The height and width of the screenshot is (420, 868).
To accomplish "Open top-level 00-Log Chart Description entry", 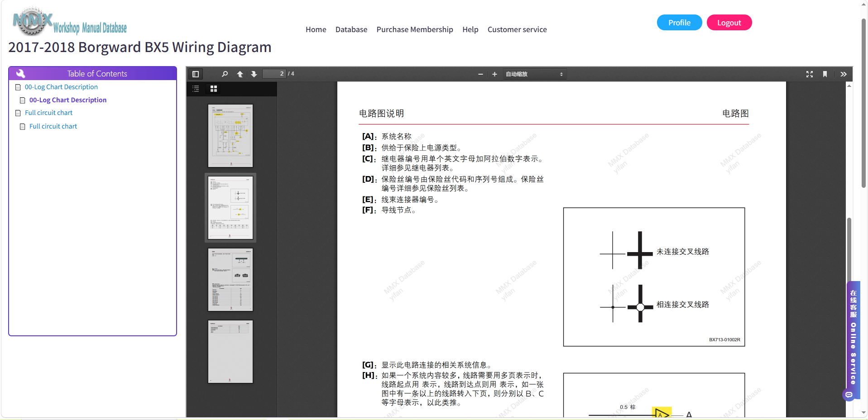I will (x=61, y=87).
